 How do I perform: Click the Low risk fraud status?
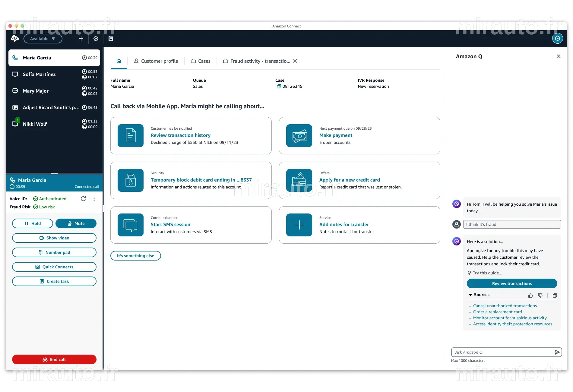pyautogui.click(x=44, y=207)
